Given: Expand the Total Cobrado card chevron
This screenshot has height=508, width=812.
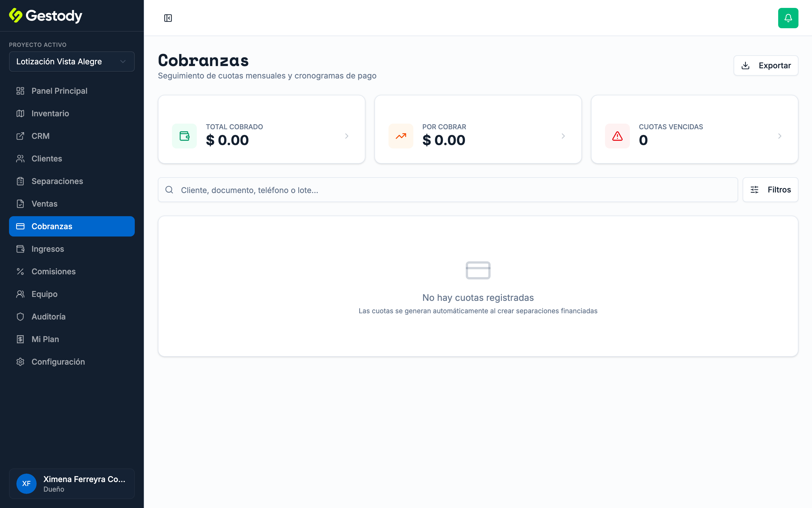Looking at the screenshot, I should pos(347,136).
